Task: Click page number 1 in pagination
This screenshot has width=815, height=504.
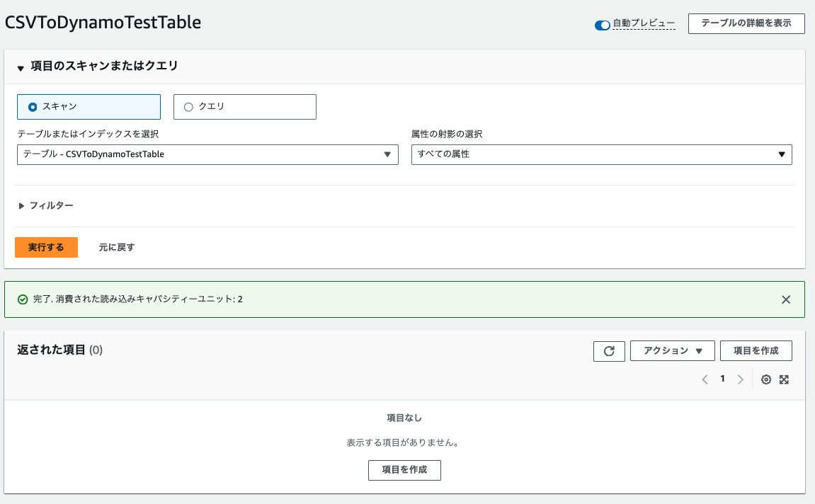Action: (722, 379)
